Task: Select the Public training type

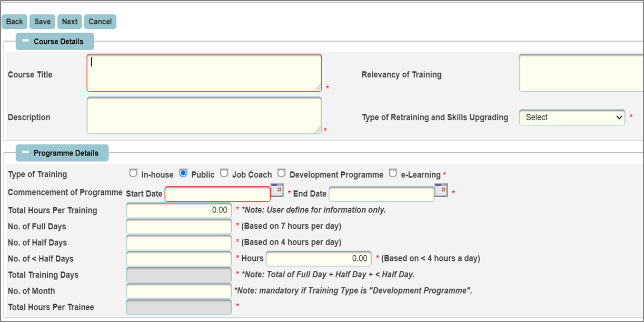Action: point(183,173)
